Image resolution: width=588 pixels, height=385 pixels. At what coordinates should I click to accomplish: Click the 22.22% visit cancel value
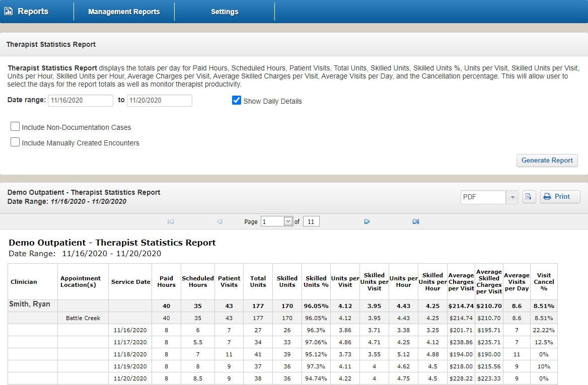pyautogui.click(x=544, y=330)
